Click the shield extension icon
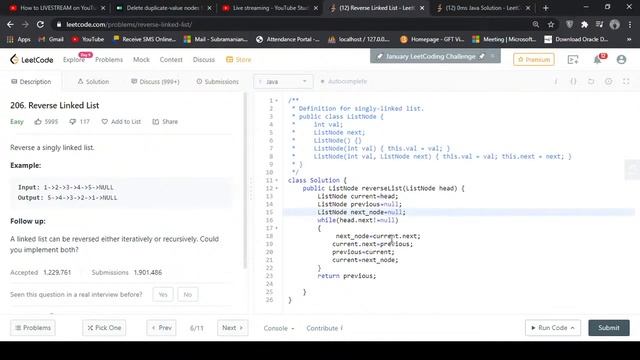The image size is (640, 360). [569, 24]
